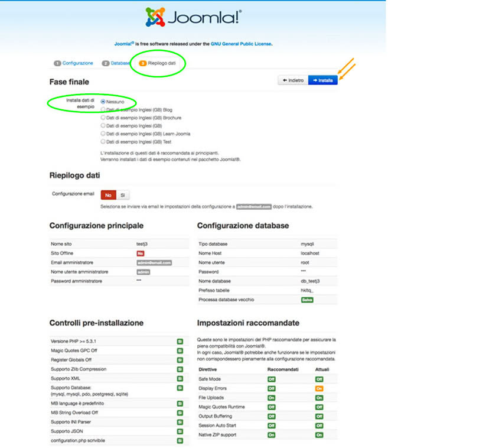Set Configurazione email to No
The width and height of the screenshot is (502, 448).
[x=108, y=195]
